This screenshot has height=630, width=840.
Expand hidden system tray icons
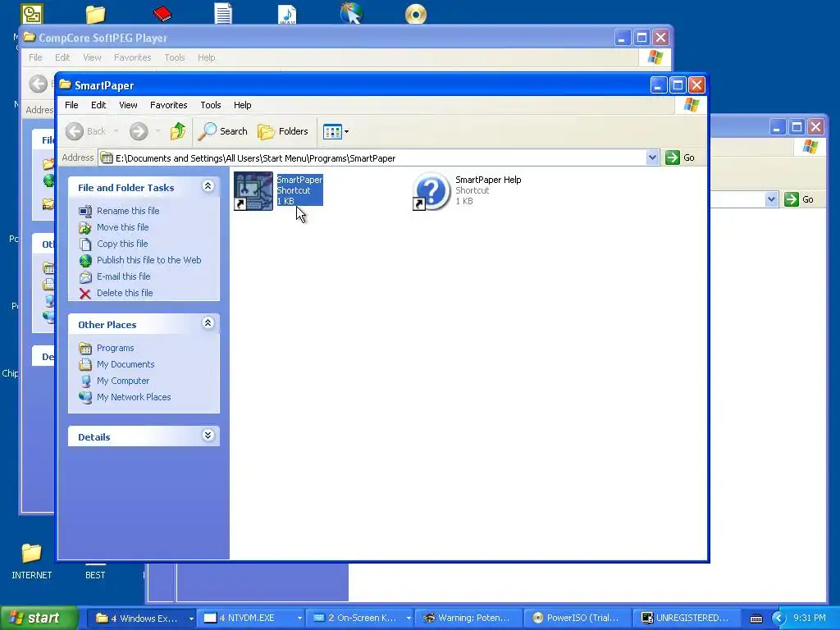[778, 619]
